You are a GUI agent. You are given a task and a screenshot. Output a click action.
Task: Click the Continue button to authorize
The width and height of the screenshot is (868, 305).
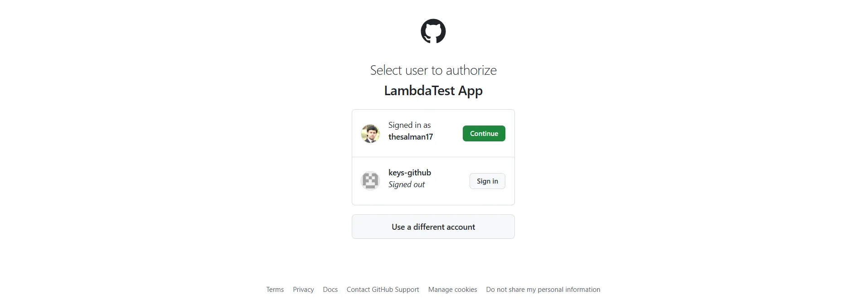pyautogui.click(x=483, y=133)
